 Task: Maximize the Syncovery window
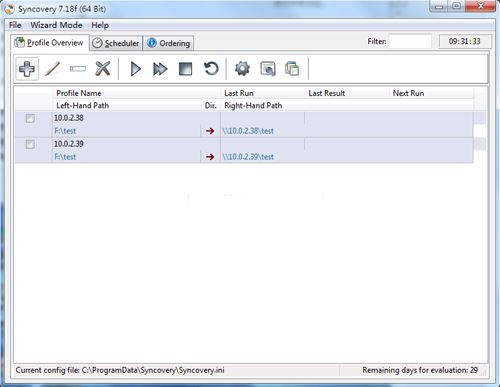(x=457, y=6)
